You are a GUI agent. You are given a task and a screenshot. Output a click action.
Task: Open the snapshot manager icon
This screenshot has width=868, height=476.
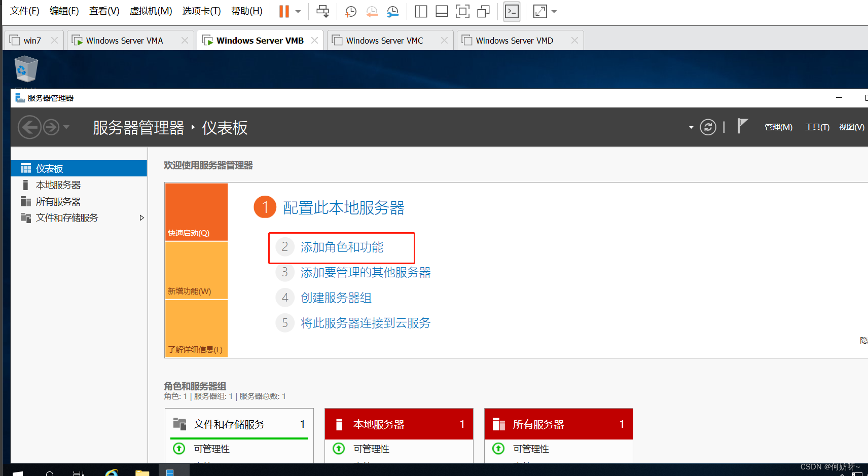[393, 11]
